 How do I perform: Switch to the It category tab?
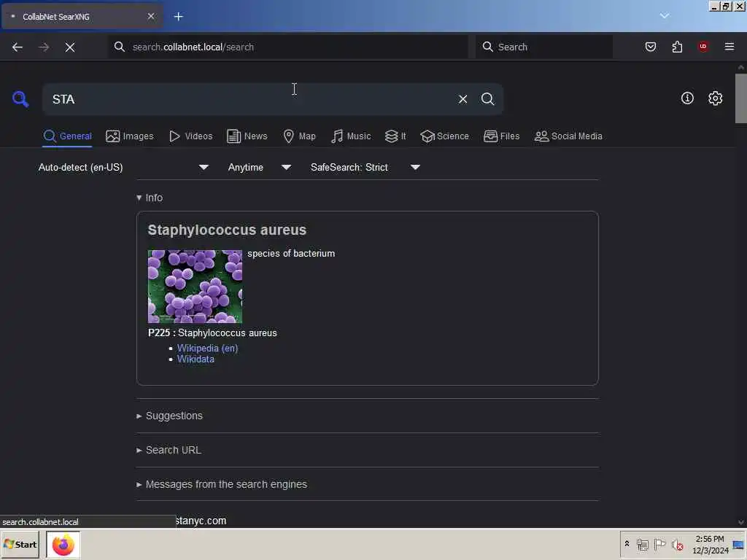pyautogui.click(x=395, y=136)
